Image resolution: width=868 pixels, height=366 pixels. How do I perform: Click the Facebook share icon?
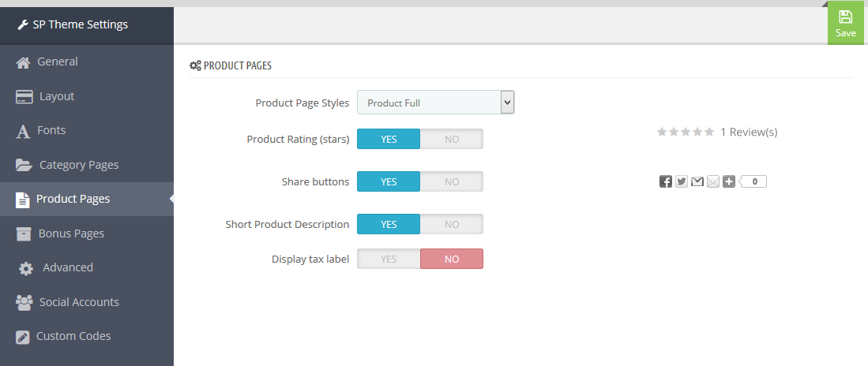[x=665, y=181]
